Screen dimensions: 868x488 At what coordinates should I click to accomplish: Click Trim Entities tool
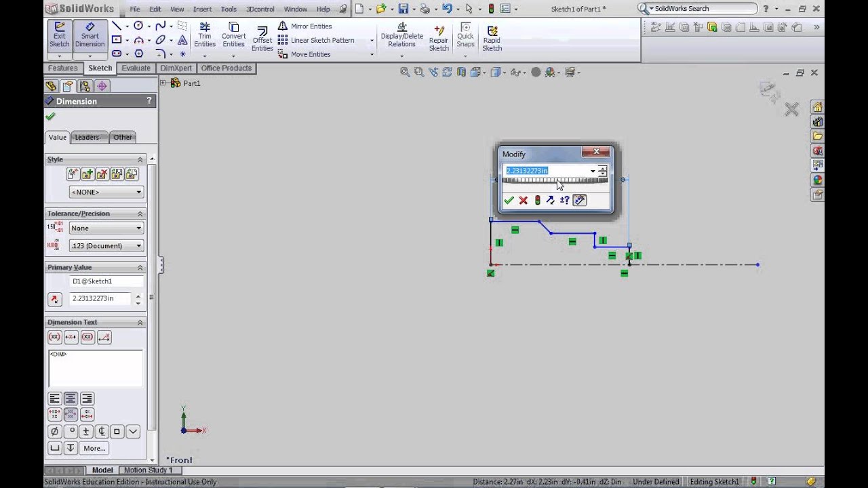[205, 35]
